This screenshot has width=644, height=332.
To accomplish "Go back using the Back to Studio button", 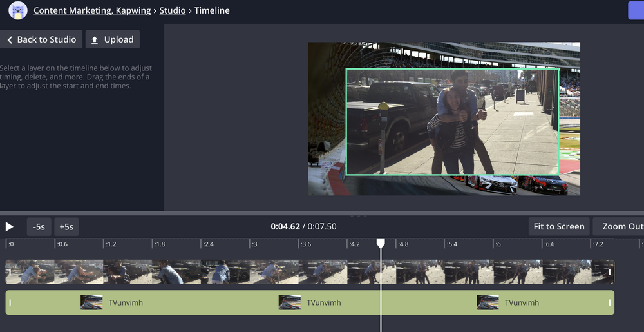I will pos(41,39).
